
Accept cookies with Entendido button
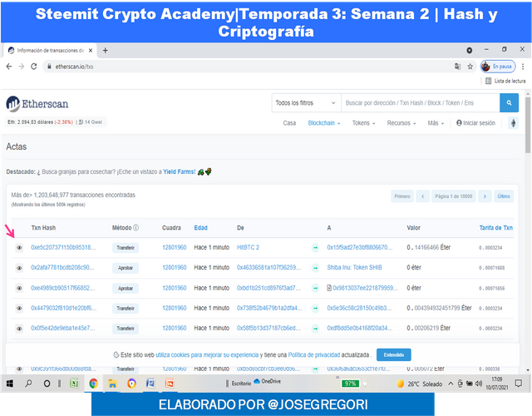[394, 355]
